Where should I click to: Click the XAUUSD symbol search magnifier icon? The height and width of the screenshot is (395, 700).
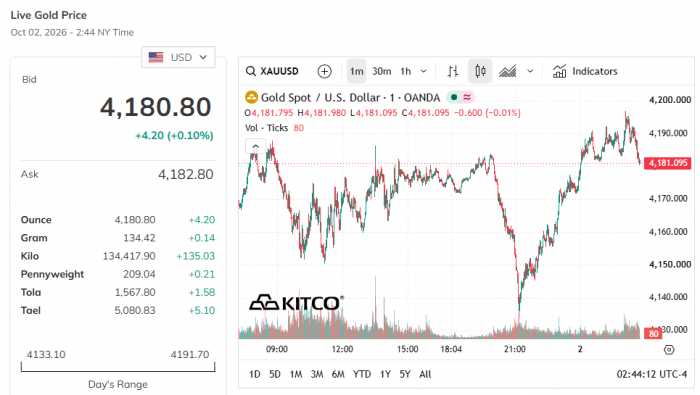(251, 71)
